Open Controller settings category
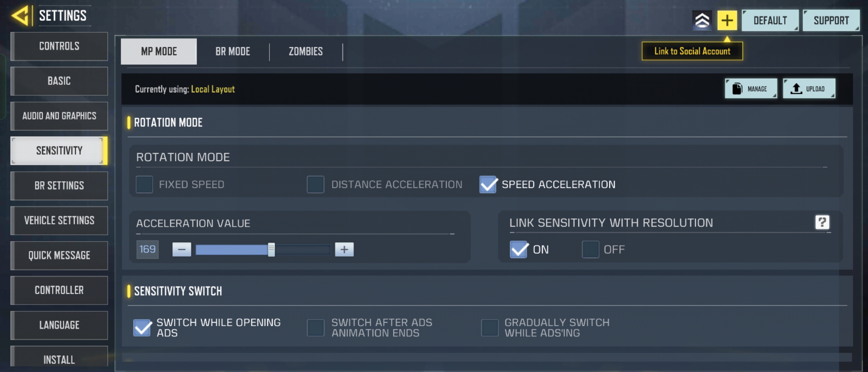 tap(59, 290)
